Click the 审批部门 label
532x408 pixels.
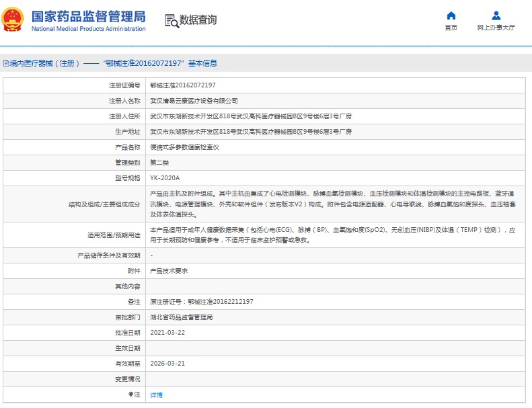128,317
